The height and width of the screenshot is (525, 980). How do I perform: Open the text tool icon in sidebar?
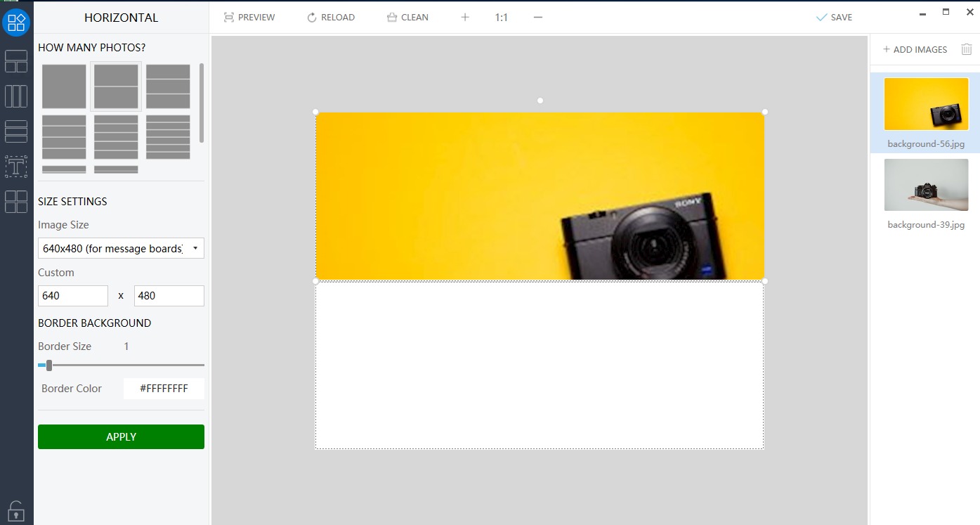[16, 167]
